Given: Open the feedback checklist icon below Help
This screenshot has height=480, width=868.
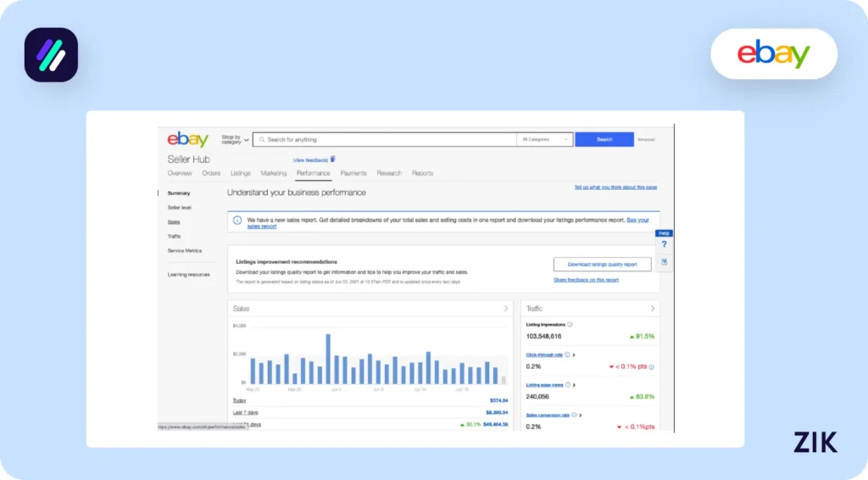Looking at the screenshot, I should [x=664, y=262].
